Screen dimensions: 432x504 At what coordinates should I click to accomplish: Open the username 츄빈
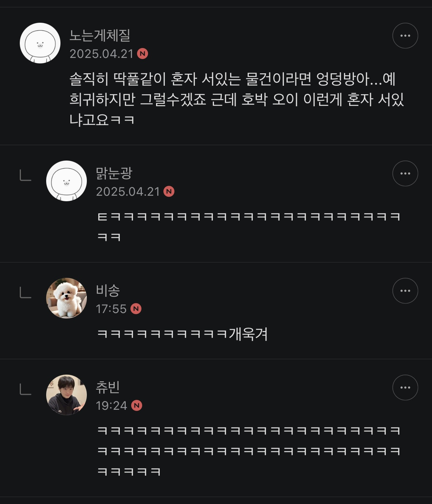click(x=108, y=387)
